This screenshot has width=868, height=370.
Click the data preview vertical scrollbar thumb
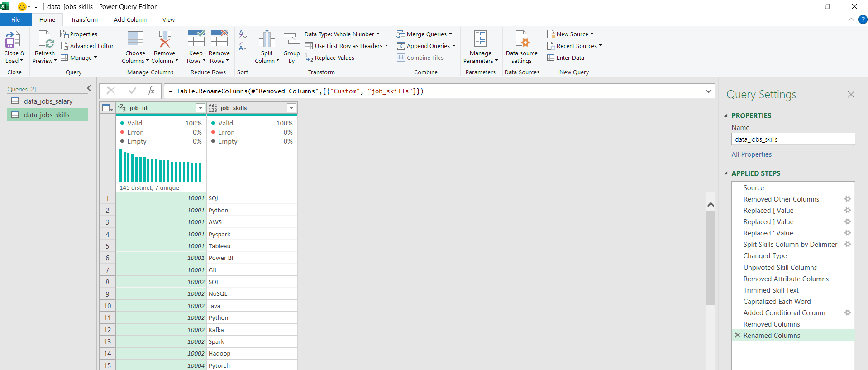[x=711, y=258]
